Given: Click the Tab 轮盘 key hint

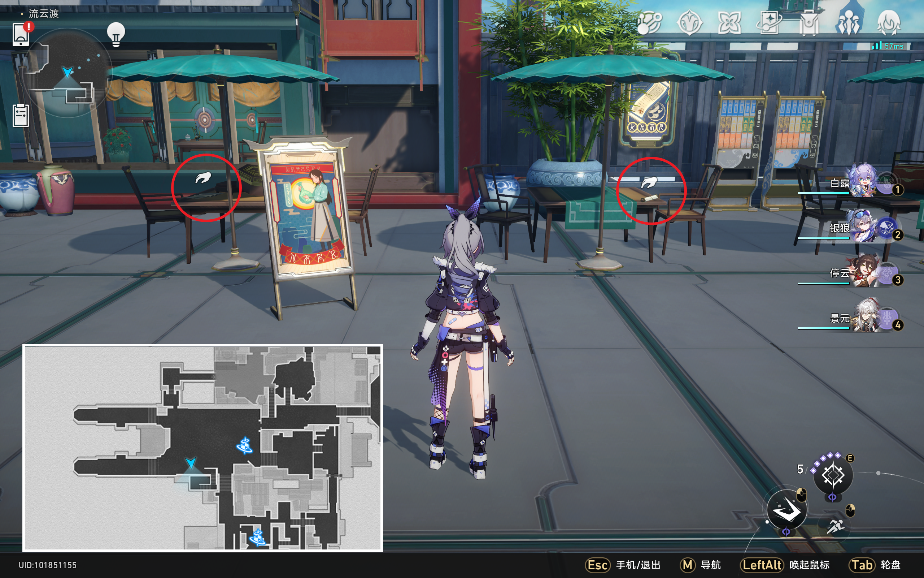Looking at the screenshot, I should 875,565.
